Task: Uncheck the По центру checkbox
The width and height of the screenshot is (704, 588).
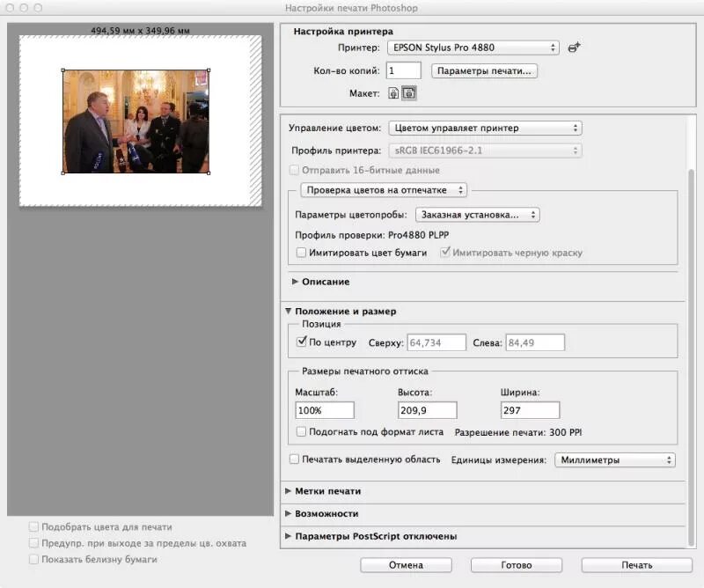Action: 301,342
